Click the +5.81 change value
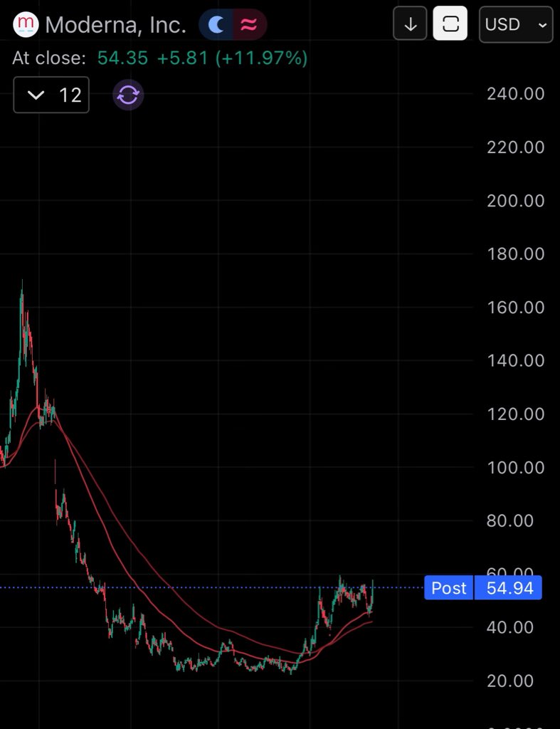 coord(183,58)
